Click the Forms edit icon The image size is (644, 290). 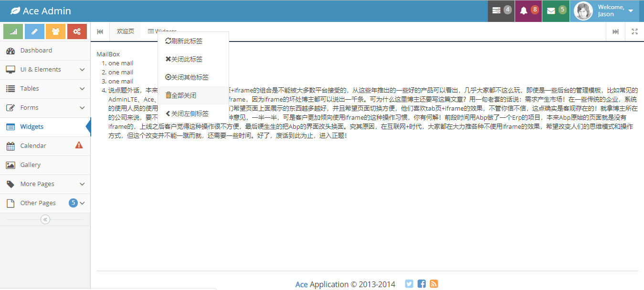pyautogui.click(x=11, y=108)
